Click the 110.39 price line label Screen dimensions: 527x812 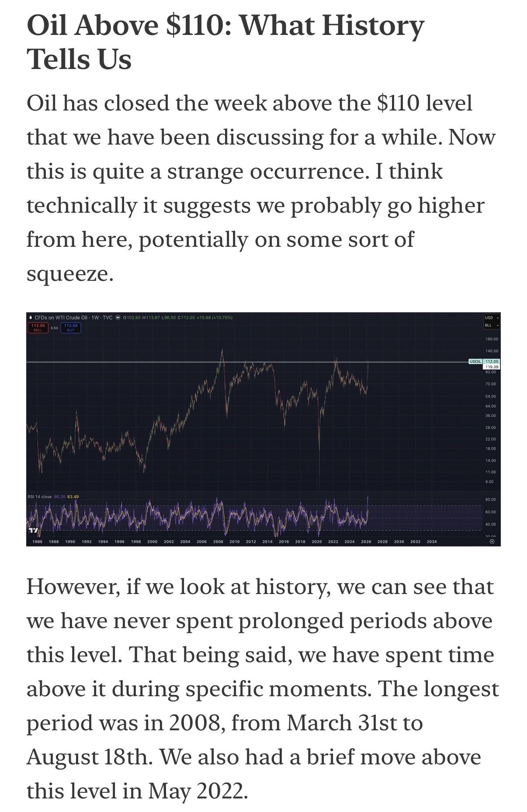click(x=492, y=367)
